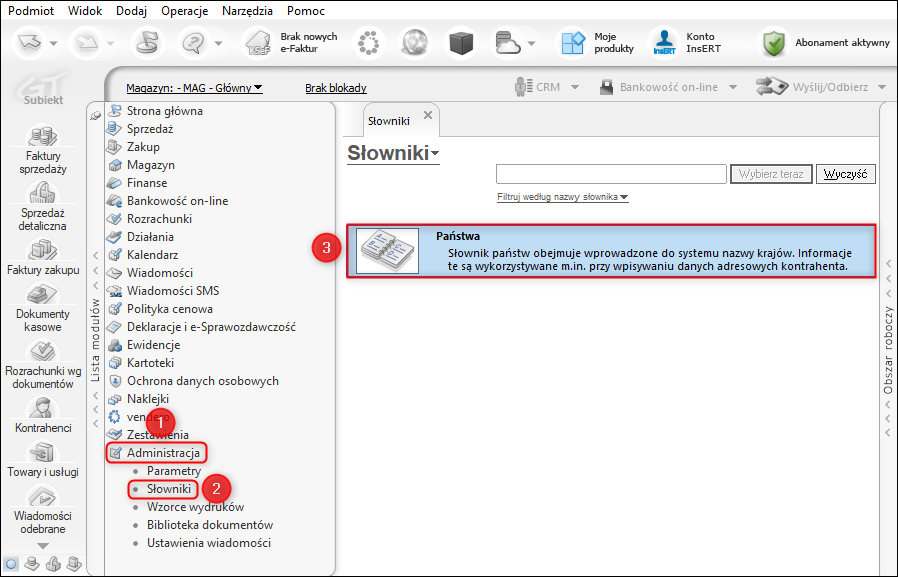Click the Brak blokady link
898x577 pixels.
click(x=336, y=88)
